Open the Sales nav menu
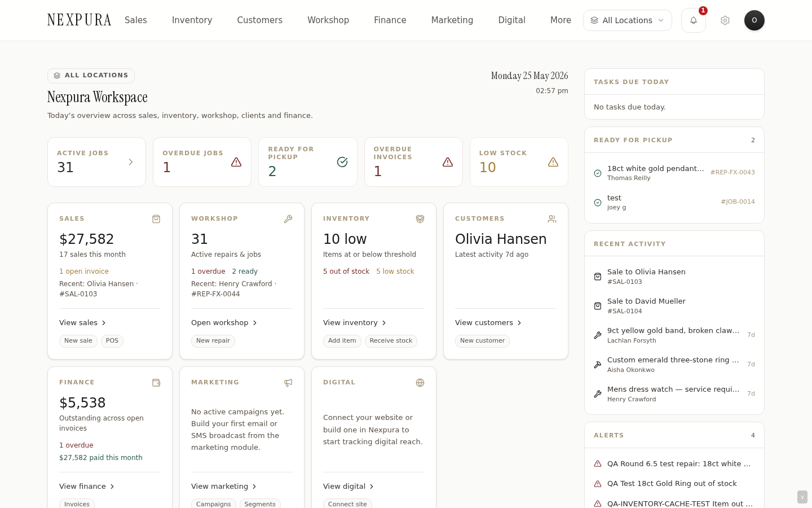This screenshot has height=508, width=812. pyautogui.click(x=136, y=20)
